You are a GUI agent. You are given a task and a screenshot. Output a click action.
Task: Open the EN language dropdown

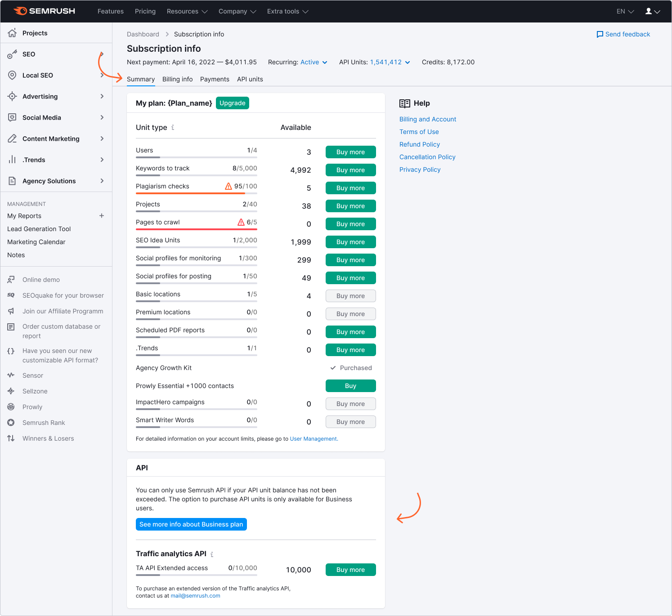625,11
